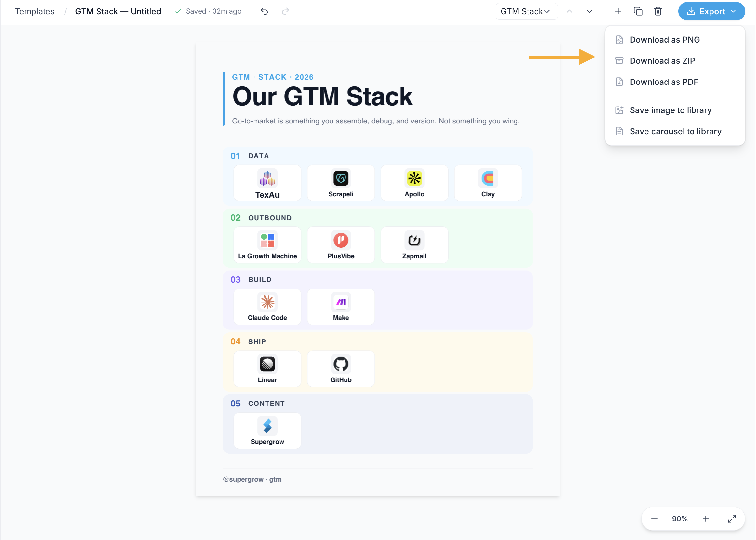This screenshot has width=756, height=540.
Task: Move to previous slide with up chevron
Action: tap(570, 11)
